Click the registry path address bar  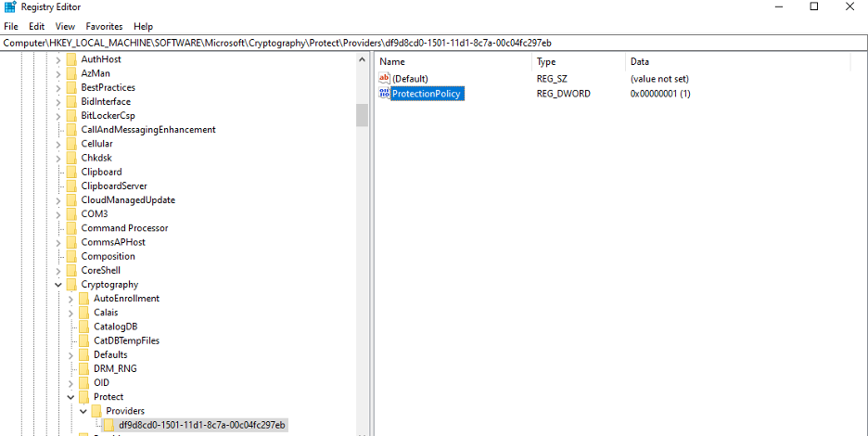371,43
